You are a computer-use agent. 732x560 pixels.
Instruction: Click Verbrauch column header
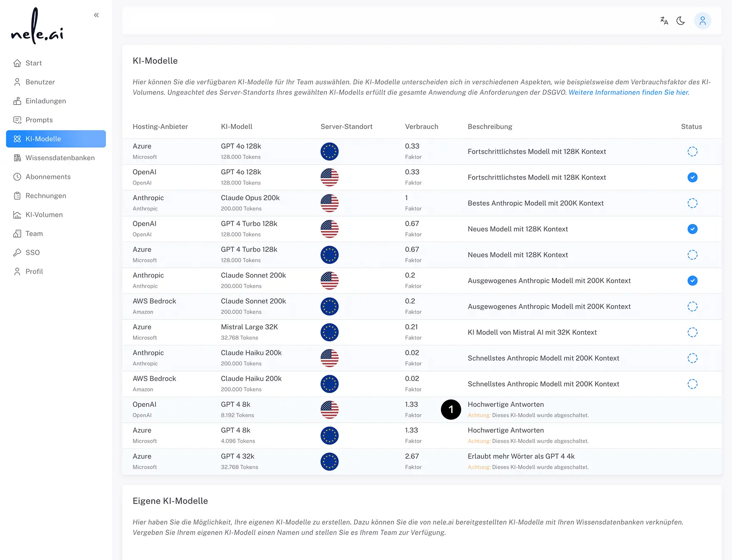[x=422, y=127]
